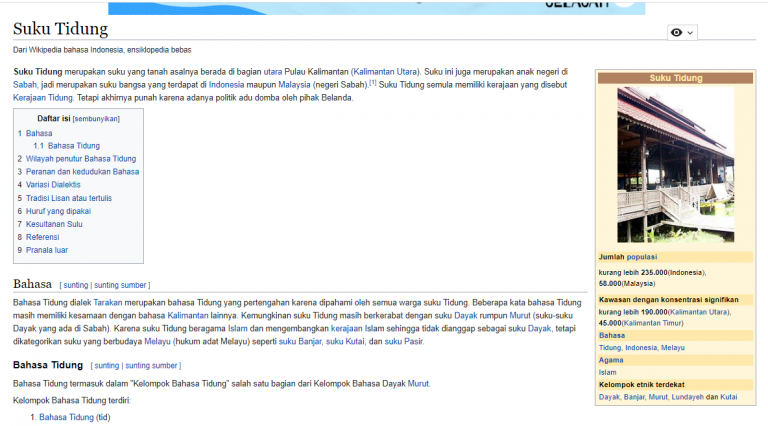The height and width of the screenshot is (426, 768).
Task: Open suku Banjar link
Action: tap(300, 341)
